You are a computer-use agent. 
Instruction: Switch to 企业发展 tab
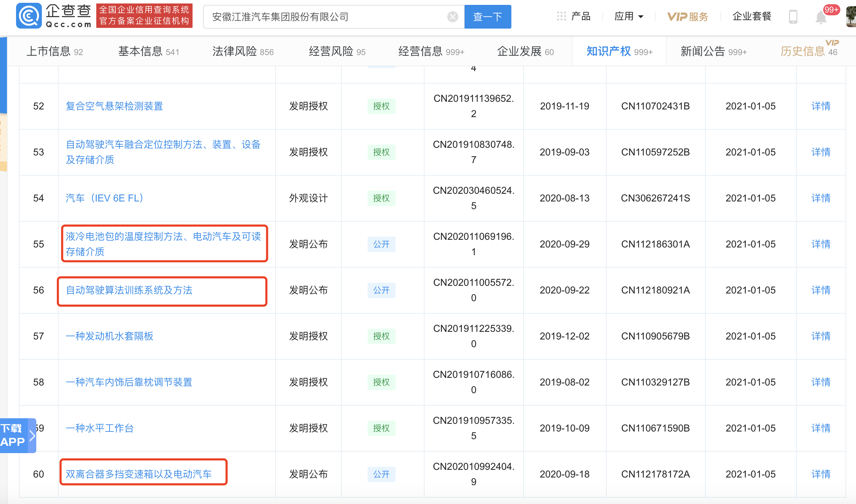click(x=525, y=52)
